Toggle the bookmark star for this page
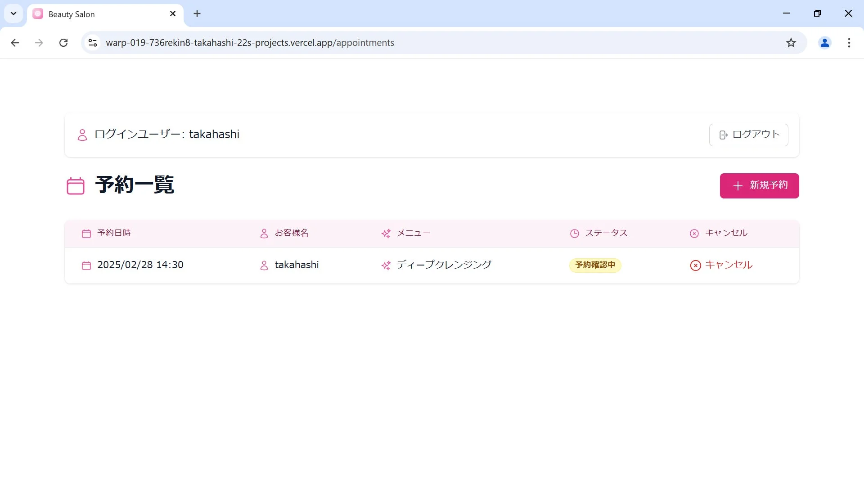The image size is (864, 504). (791, 42)
